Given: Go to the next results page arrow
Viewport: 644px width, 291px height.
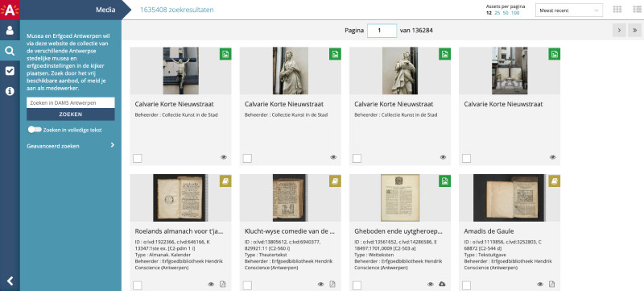Looking at the screenshot, I should 619,30.
